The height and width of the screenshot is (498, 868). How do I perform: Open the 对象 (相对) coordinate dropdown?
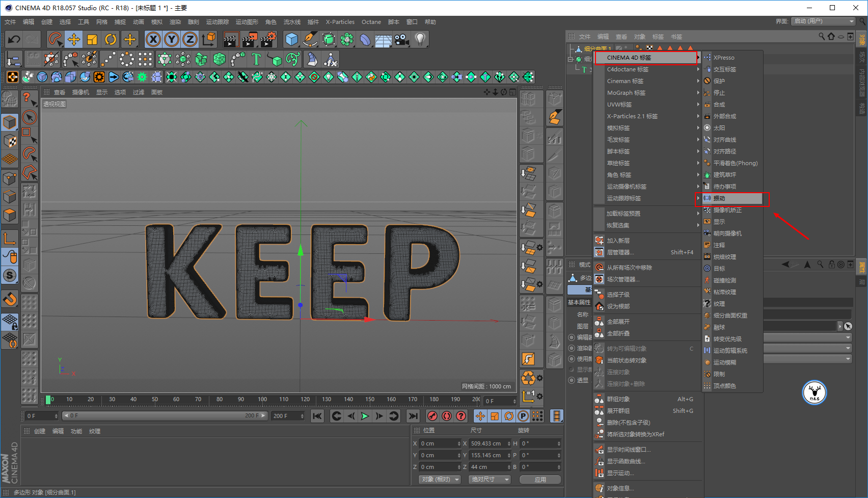(440, 480)
